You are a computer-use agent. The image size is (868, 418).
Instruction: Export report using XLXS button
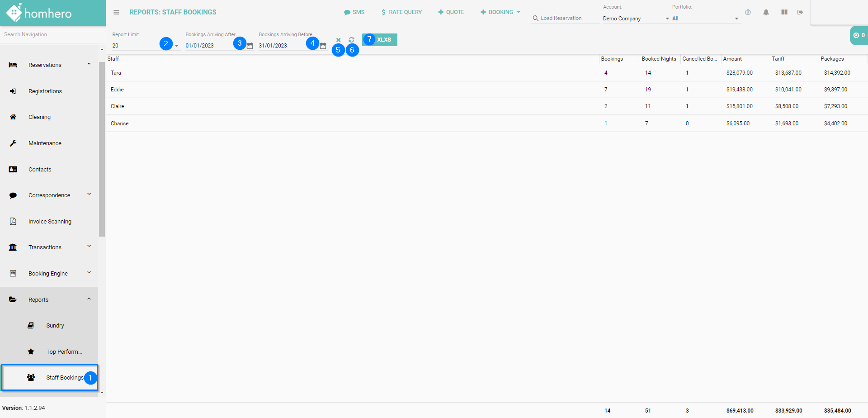point(384,40)
